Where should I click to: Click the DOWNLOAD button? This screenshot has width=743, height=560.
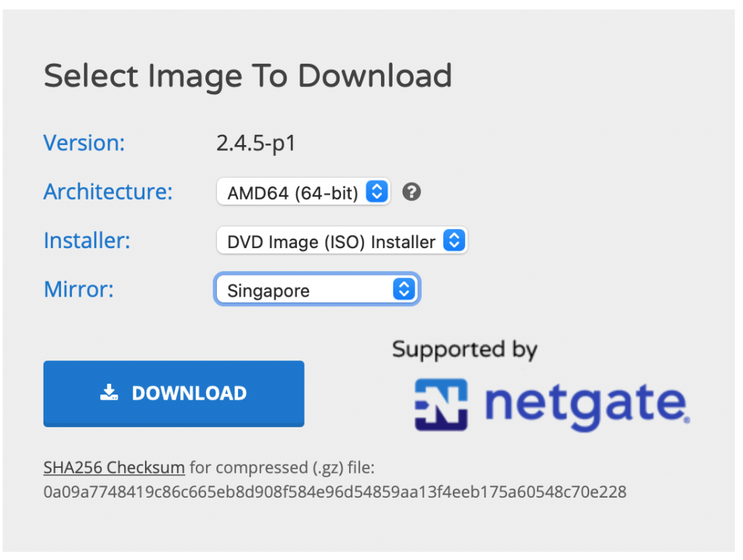(x=174, y=394)
